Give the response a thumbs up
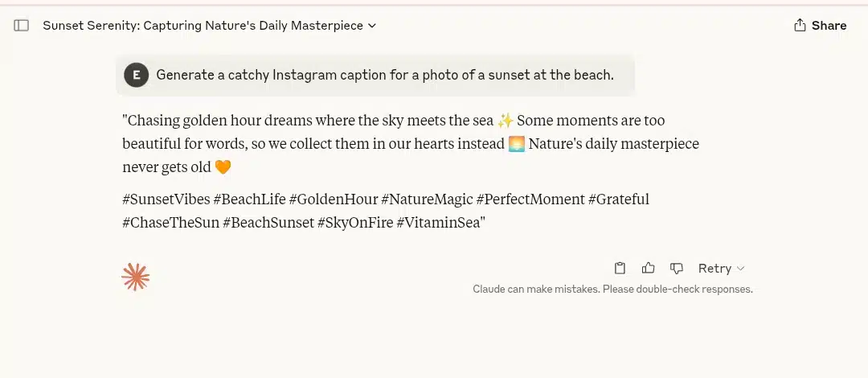This screenshot has height=378, width=868. click(x=649, y=269)
